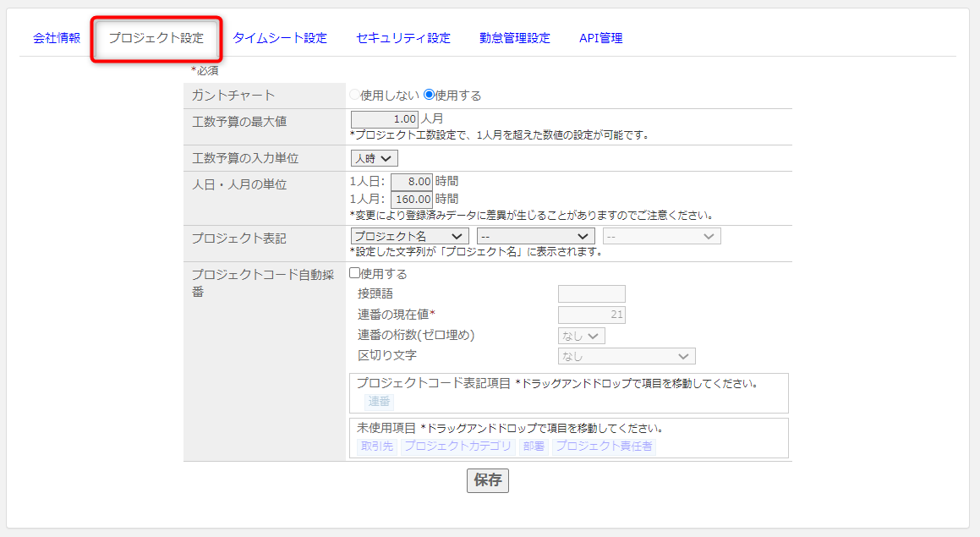
Task: Click the 工数予算の入力単位 label
Action: click(245, 158)
